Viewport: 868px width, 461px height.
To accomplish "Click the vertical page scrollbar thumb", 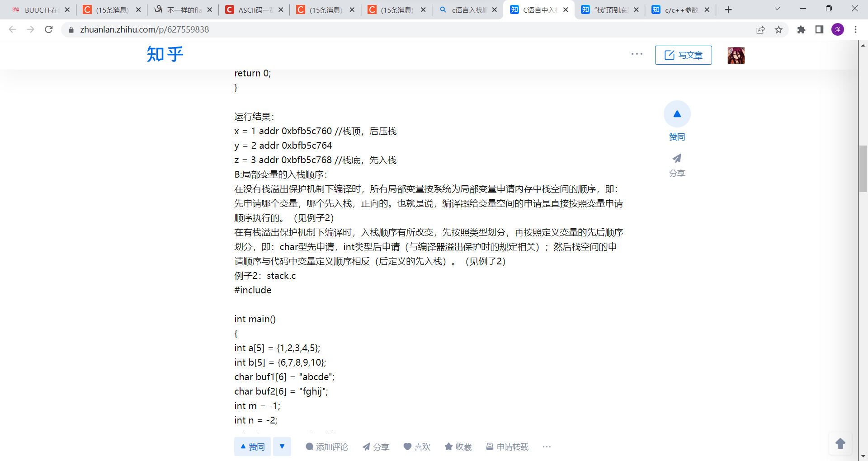I will (863, 169).
